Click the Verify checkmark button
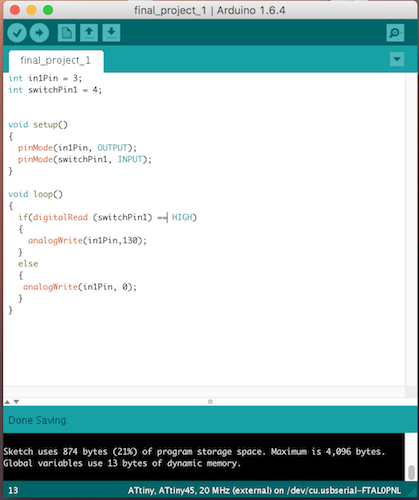This screenshot has height=500, width=419. (17, 33)
